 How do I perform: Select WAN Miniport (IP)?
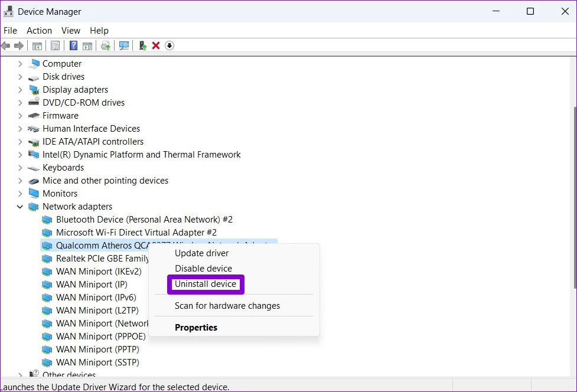pos(92,284)
